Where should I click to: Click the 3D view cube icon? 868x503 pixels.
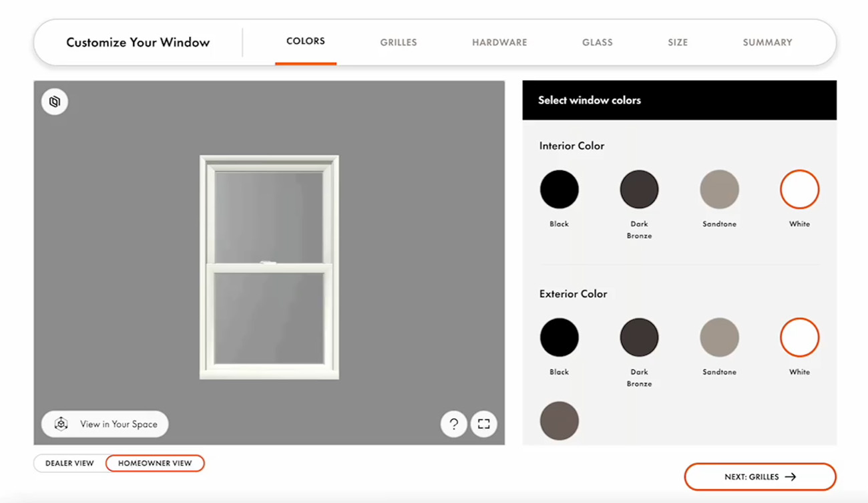point(55,102)
